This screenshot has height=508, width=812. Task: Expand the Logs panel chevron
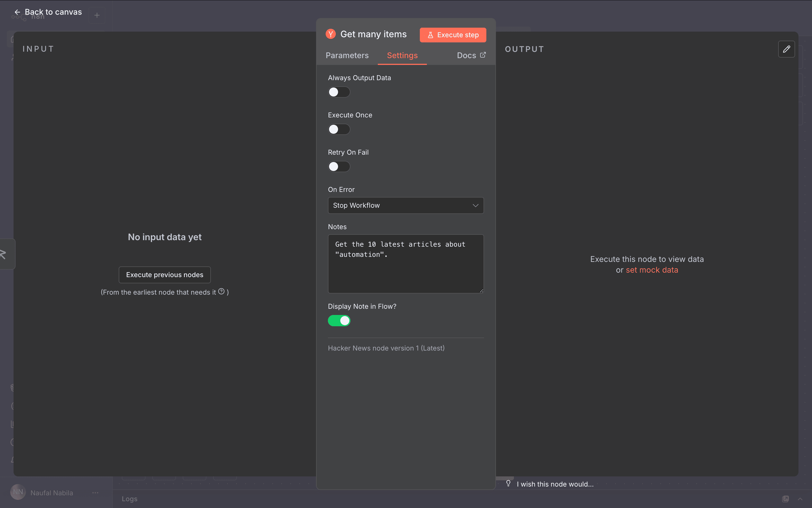(x=800, y=499)
